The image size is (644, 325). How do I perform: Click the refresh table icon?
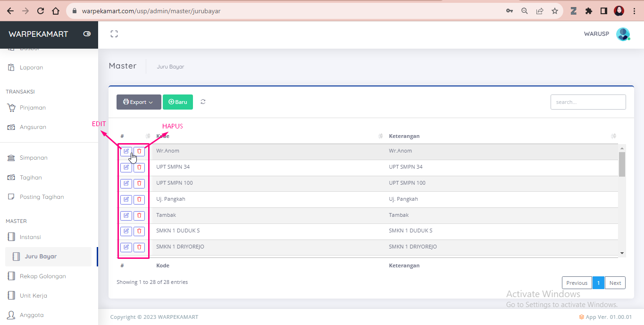(x=203, y=102)
